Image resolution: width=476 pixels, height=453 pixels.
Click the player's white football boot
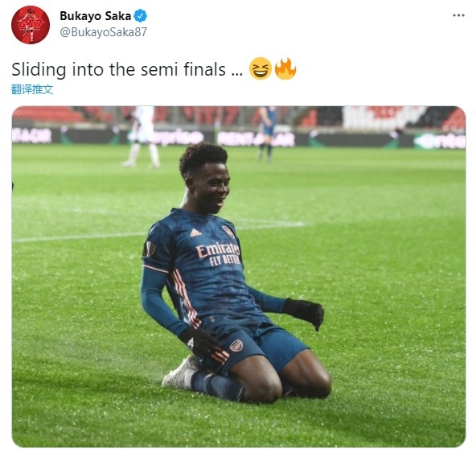point(181,373)
